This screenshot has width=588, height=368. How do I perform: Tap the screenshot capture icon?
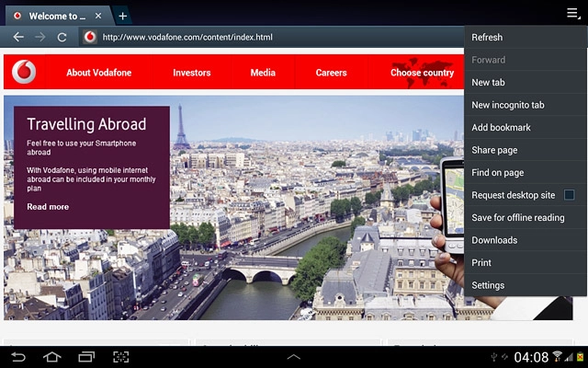(120, 356)
